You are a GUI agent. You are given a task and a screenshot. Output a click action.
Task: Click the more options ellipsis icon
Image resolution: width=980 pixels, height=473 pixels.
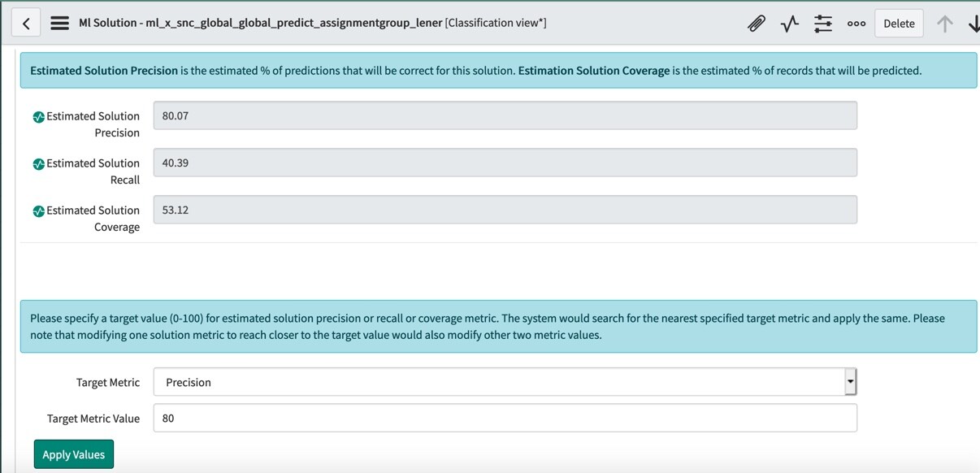coord(856,23)
